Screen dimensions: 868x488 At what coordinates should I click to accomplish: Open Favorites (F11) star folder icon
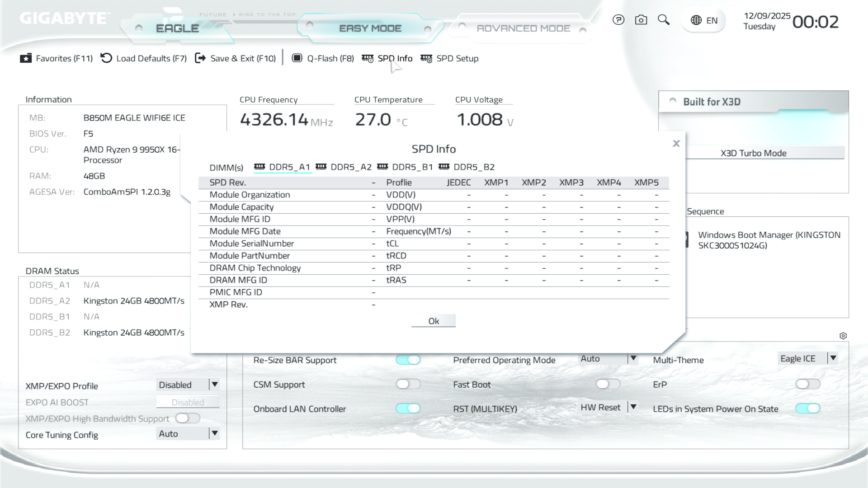click(26, 58)
